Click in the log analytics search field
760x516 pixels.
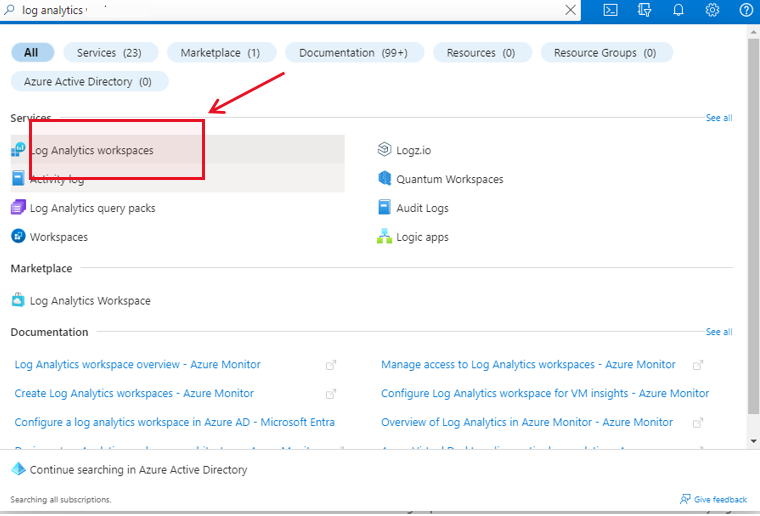[x=291, y=10]
